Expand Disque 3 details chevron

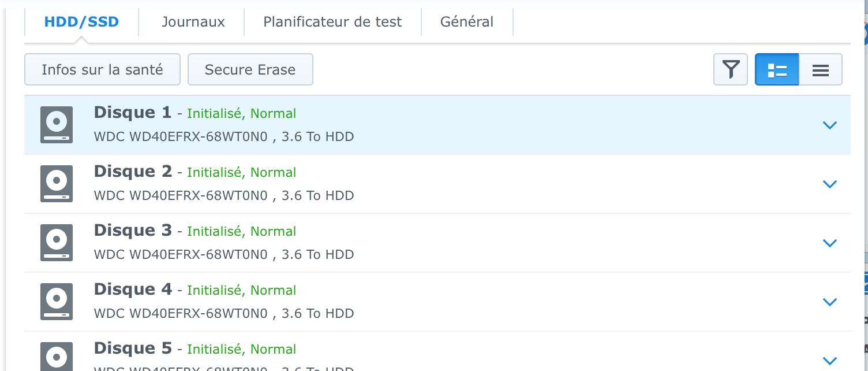[x=829, y=243]
